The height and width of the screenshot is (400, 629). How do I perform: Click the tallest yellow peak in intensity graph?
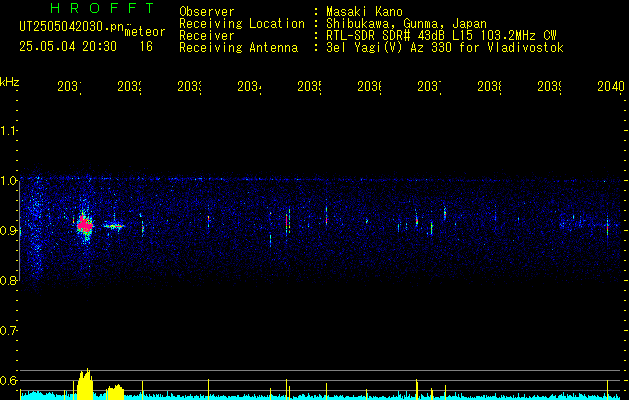point(85,385)
